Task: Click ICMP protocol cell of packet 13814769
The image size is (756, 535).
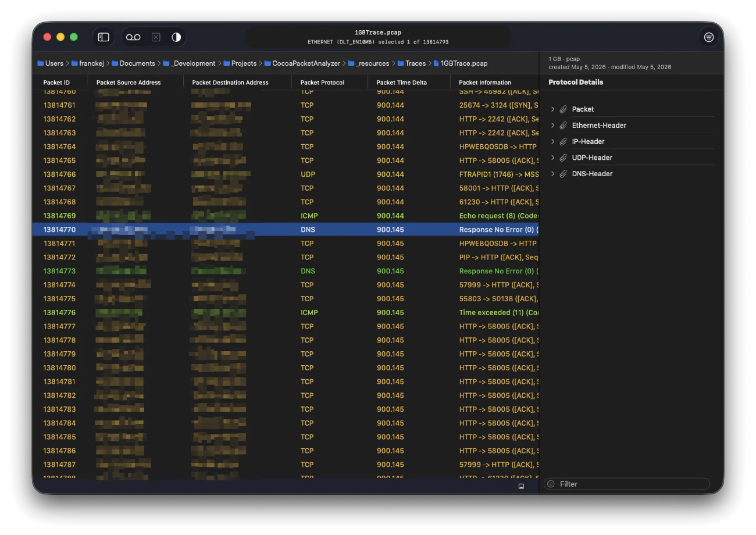Action: 309,216
